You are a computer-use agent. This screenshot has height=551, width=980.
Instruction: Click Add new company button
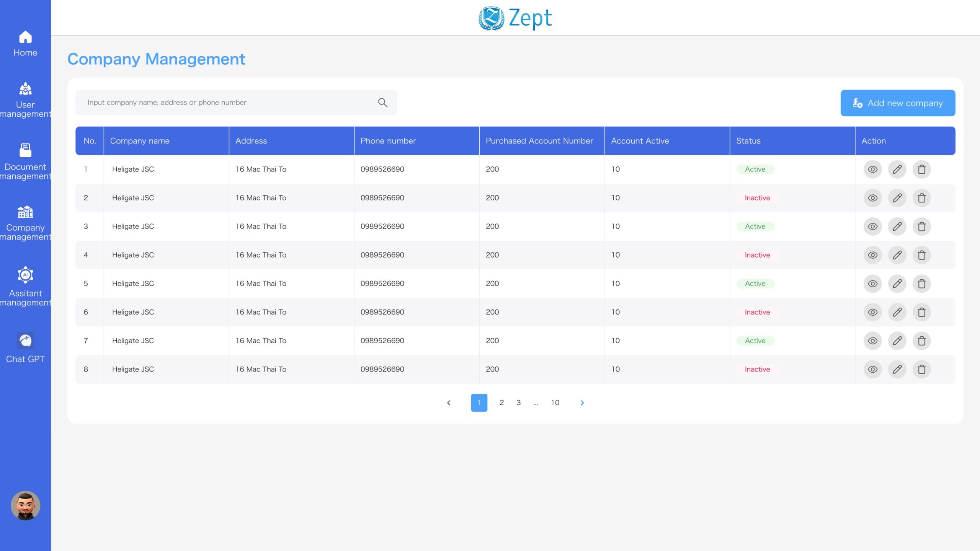(x=897, y=103)
